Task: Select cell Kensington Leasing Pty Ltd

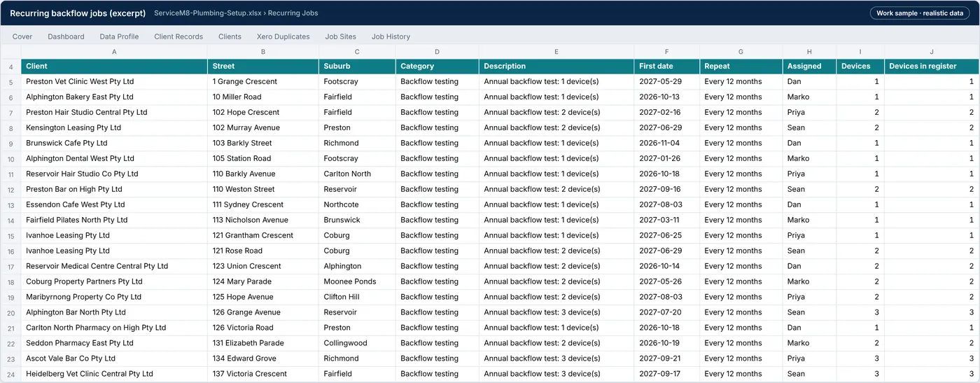Action: click(114, 128)
